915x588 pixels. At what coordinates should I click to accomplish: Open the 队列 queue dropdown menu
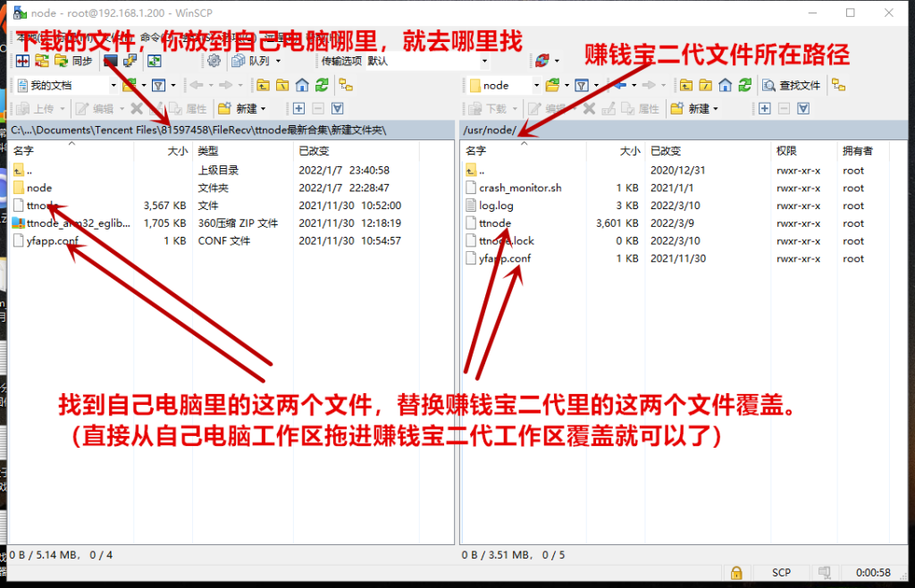click(x=257, y=61)
